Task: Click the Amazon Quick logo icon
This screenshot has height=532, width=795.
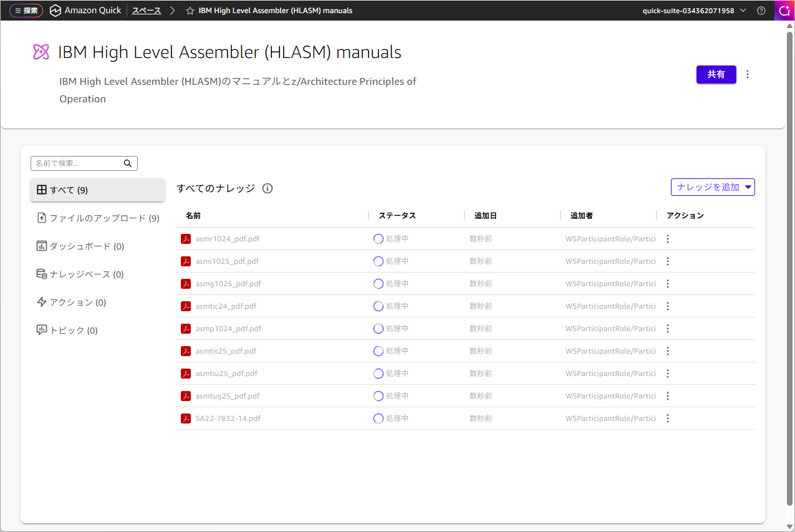Action: coord(55,11)
